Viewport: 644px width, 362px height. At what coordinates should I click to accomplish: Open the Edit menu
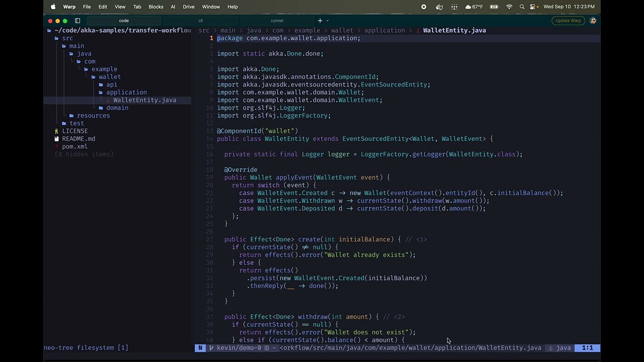pos(103,7)
